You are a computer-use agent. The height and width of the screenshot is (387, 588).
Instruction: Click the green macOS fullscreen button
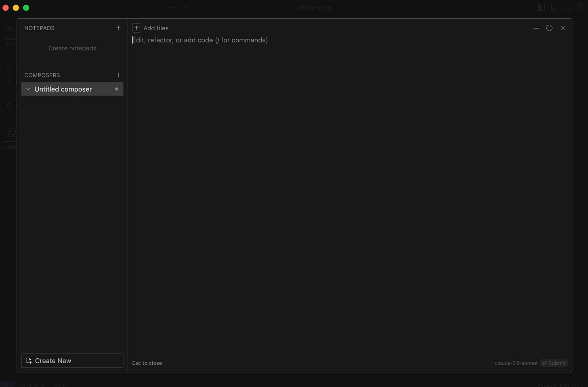point(26,8)
